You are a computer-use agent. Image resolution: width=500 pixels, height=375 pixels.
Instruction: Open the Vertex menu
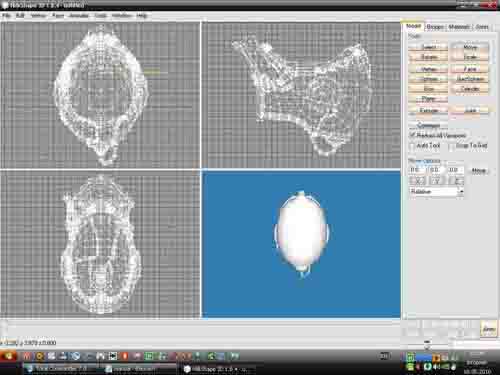pyautogui.click(x=38, y=15)
